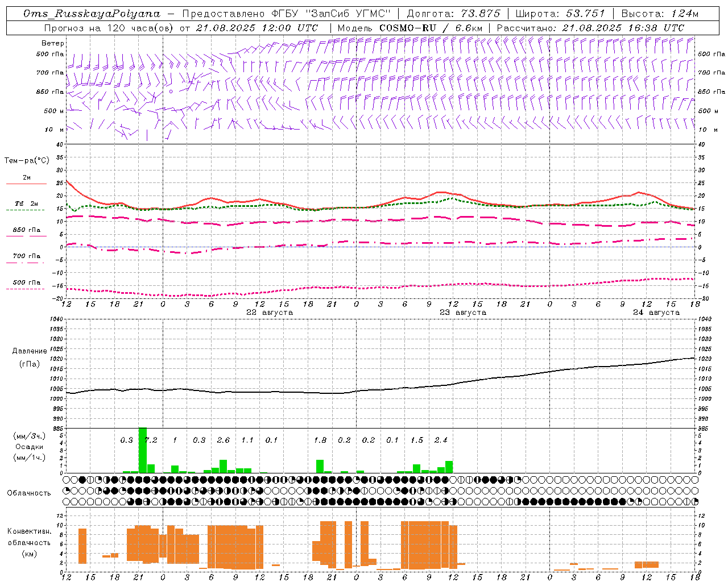Click the date label 23 августа
728x582 pixels.
(463, 313)
